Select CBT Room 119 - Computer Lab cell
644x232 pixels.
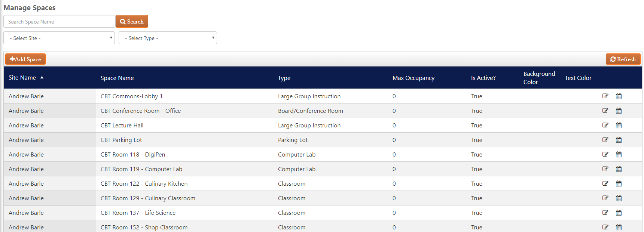(184, 169)
